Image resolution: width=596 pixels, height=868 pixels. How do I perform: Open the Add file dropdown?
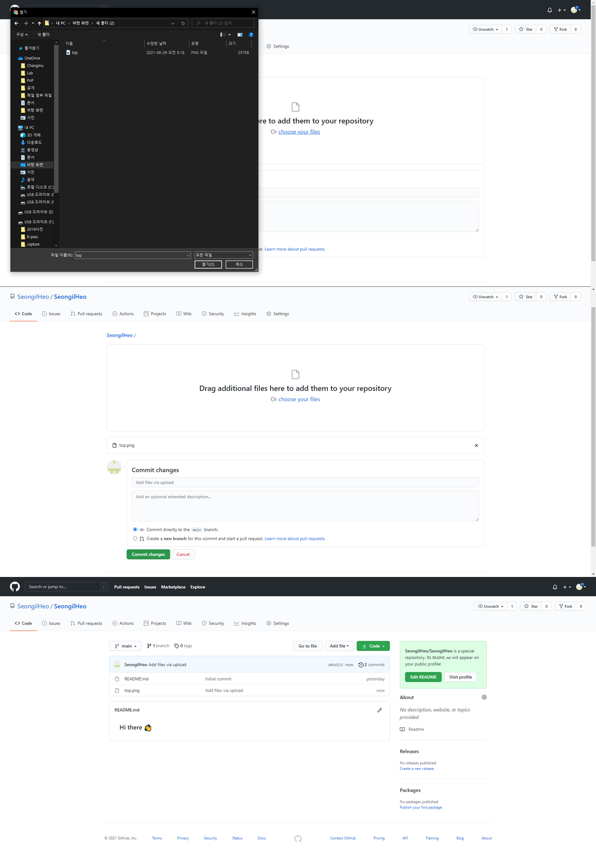[339, 646]
